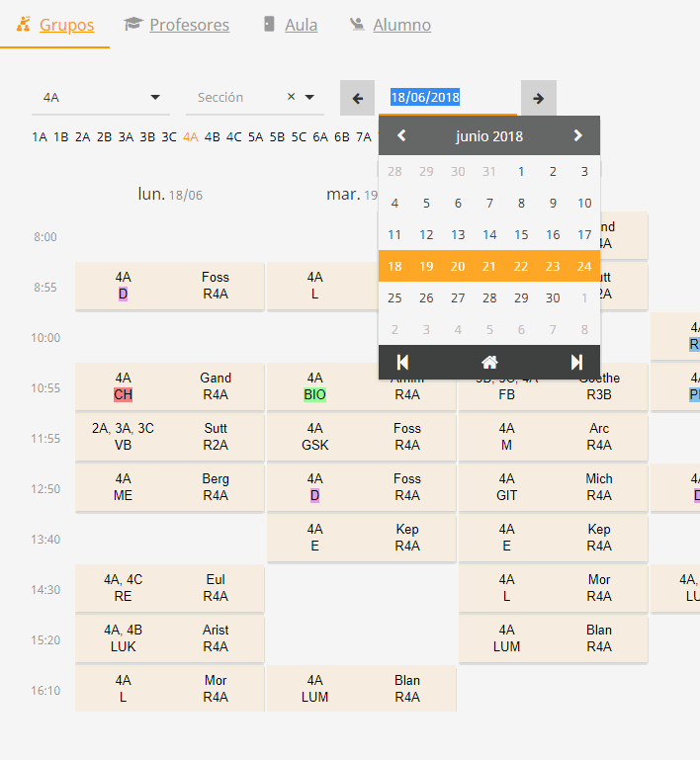Open Wednesday 14:30 L lesson with Mor
Screen dimensions: 700x760
pos(553,588)
